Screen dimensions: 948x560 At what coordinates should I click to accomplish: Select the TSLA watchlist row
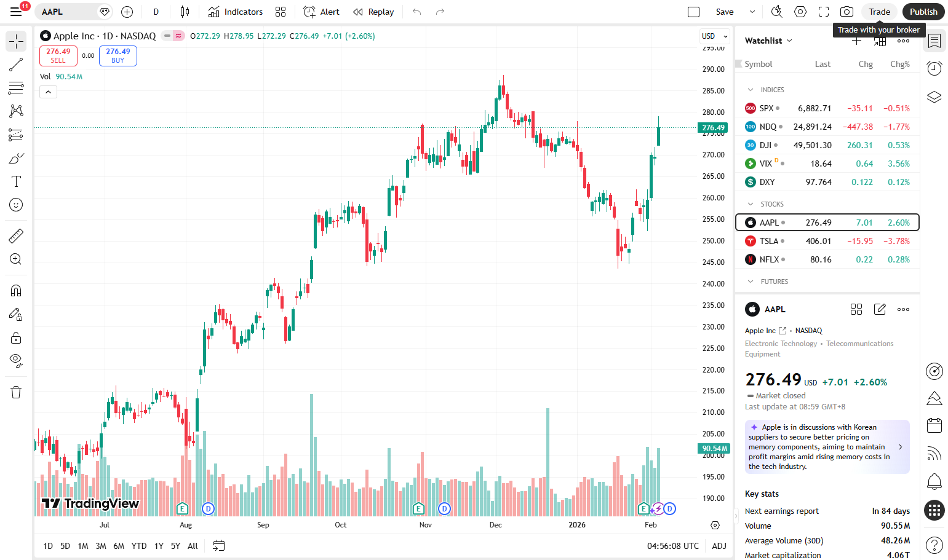tap(827, 241)
